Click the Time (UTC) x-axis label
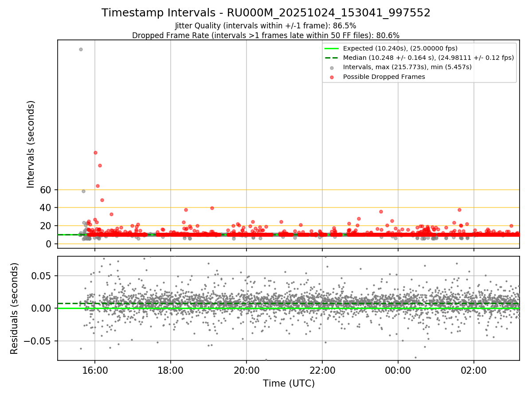This screenshot has height=399, width=532. tap(289, 383)
